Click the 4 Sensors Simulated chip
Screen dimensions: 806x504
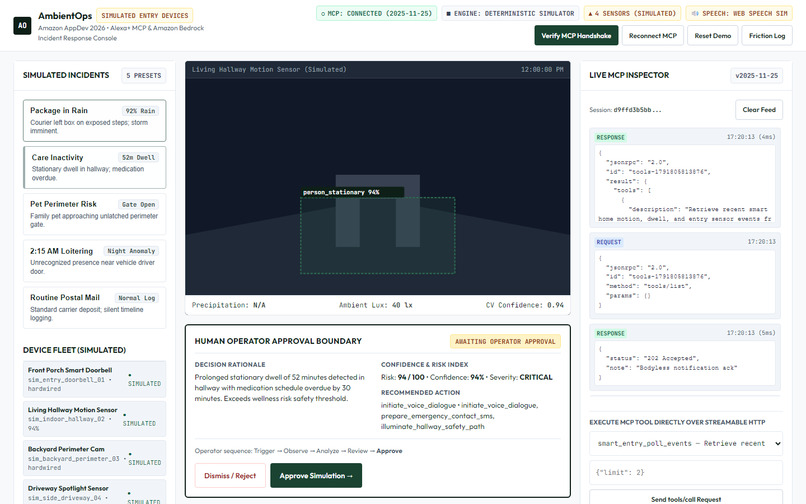click(632, 13)
